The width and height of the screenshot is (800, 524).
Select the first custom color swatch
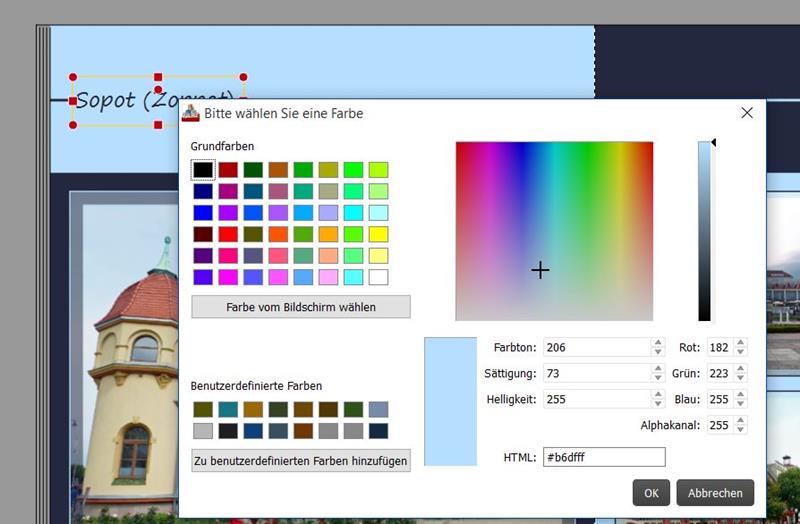point(203,410)
